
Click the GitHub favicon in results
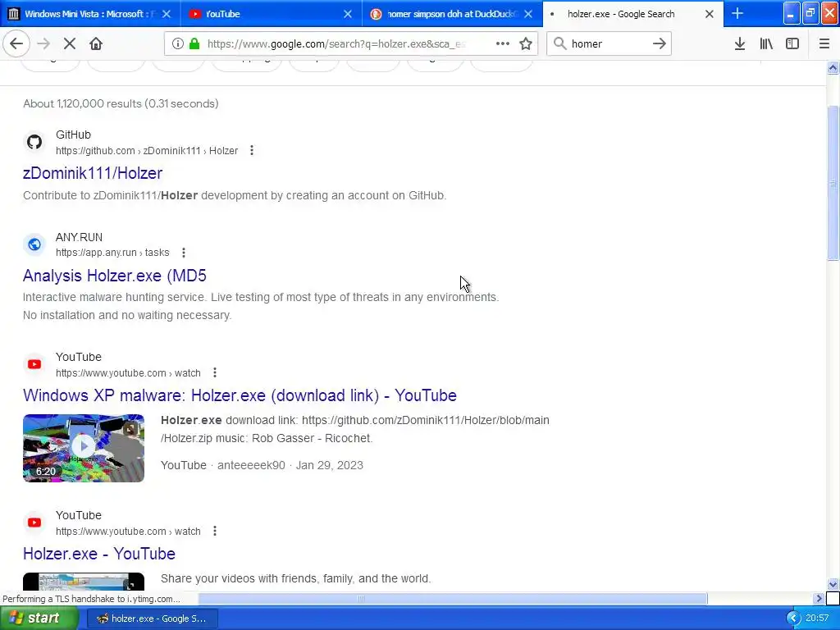tap(34, 142)
